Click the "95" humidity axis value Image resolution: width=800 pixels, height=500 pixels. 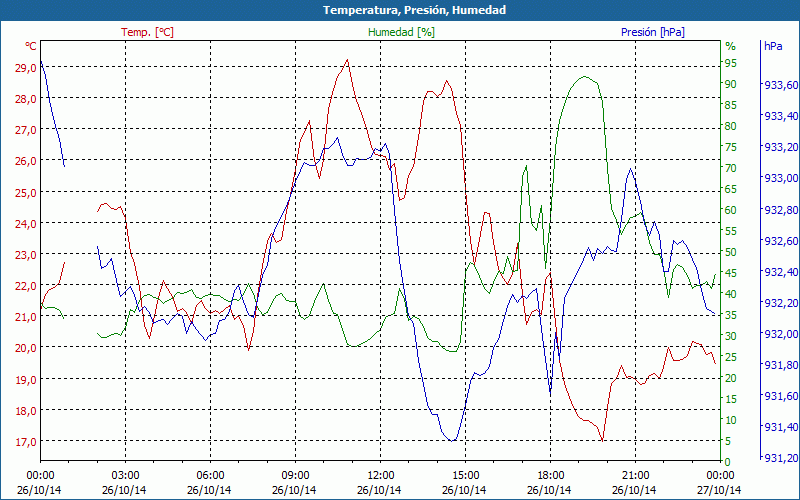point(731,63)
